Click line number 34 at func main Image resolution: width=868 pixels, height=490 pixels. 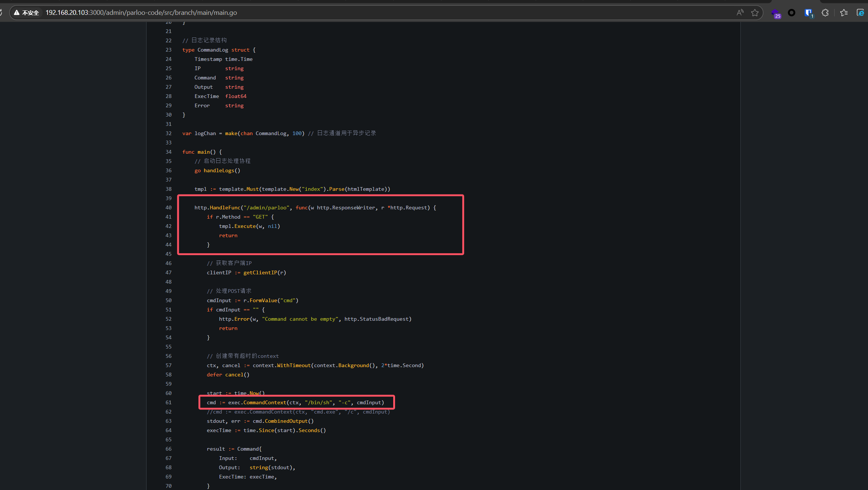click(x=168, y=152)
